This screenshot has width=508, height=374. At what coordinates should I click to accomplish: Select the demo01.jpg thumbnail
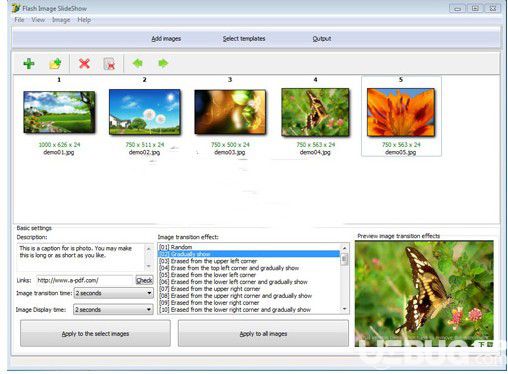pyautogui.click(x=59, y=112)
